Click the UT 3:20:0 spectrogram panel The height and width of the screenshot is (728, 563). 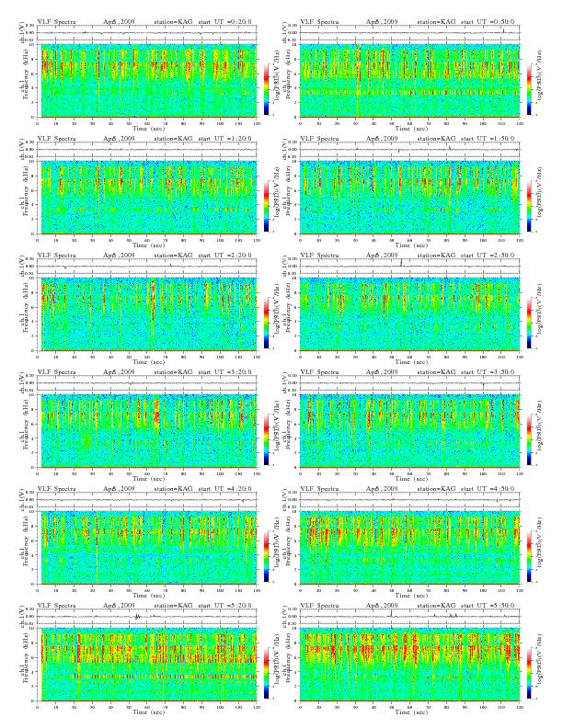[147, 431]
